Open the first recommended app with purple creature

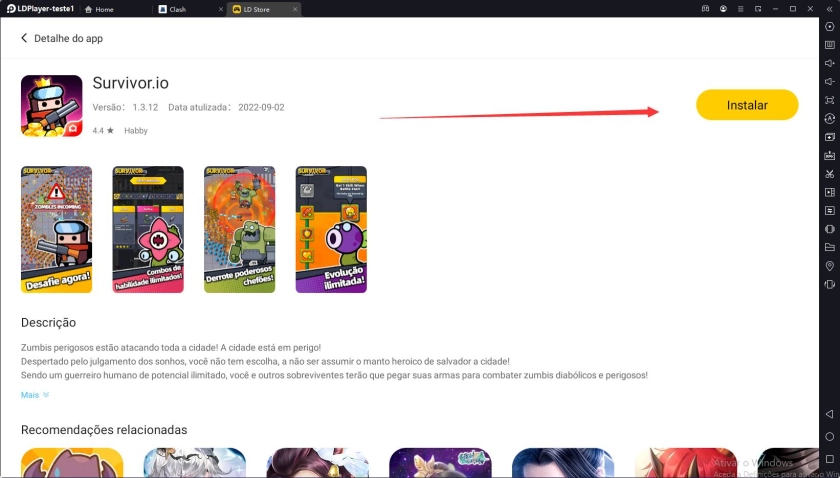[72, 463]
